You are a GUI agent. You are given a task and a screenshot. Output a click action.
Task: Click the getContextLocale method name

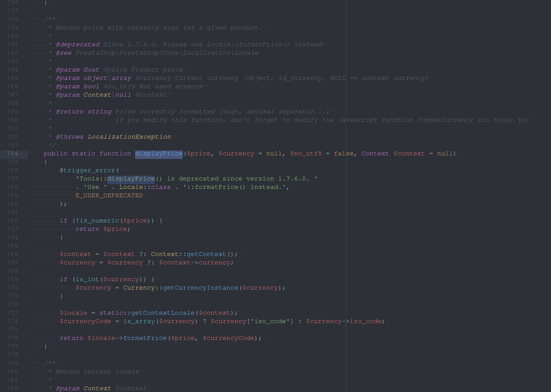(163, 313)
